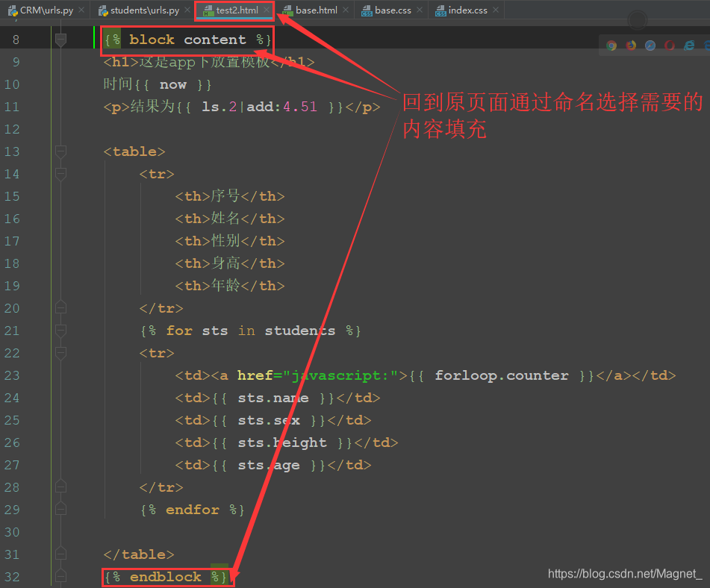Collapse the tr fold on line 22
Viewport: 710px width, 588px height.
[x=60, y=353]
